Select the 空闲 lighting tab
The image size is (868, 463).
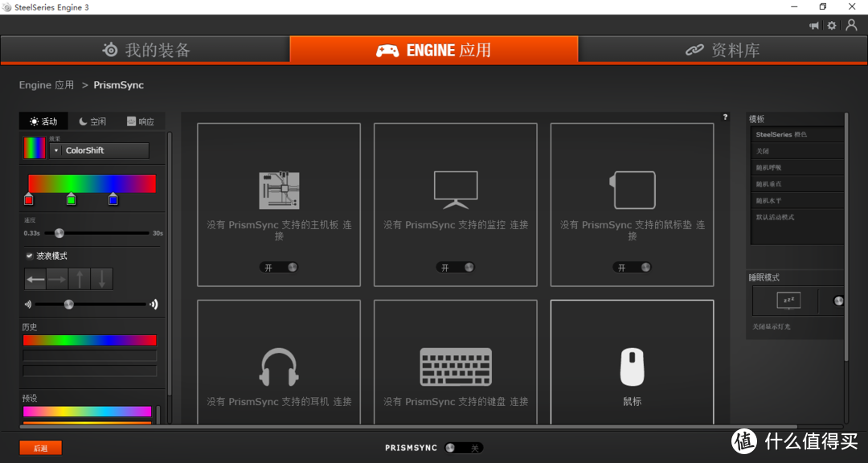92,121
